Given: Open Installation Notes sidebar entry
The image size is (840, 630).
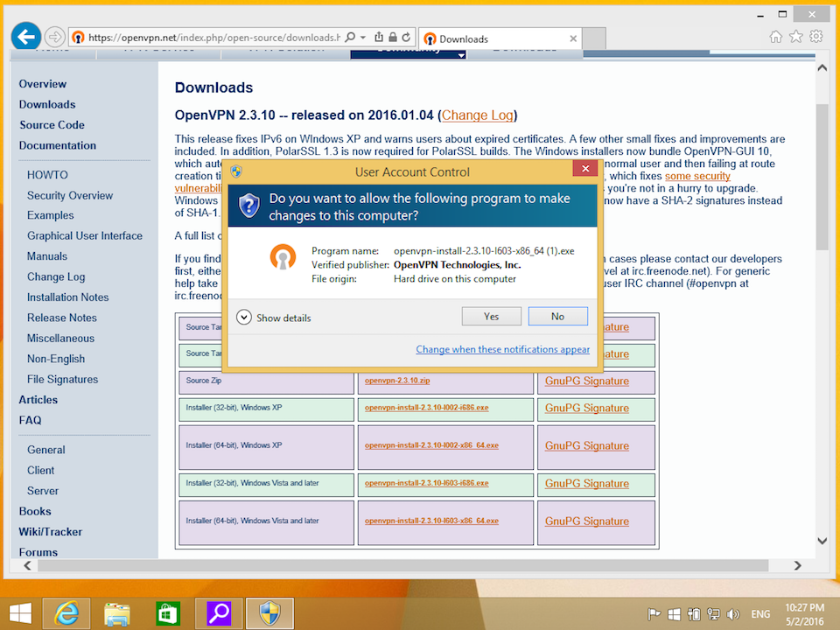Looking at the screenshot, I should point(68,297).
